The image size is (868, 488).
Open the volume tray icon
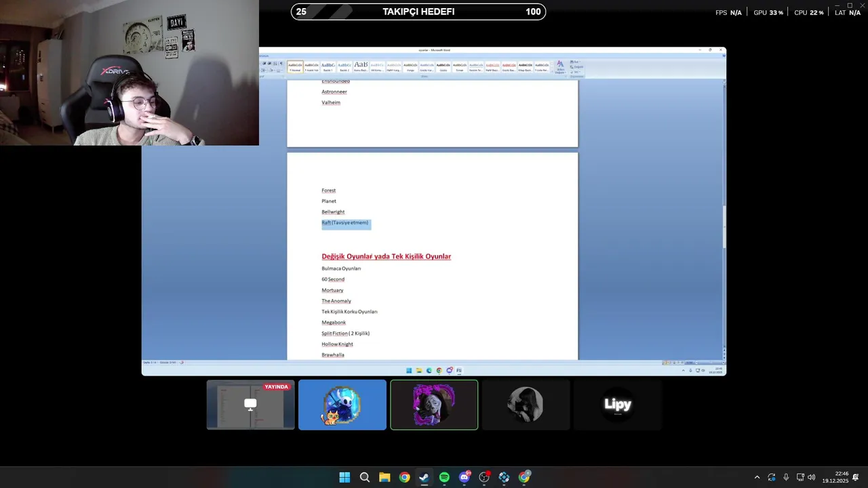(812, 477)
